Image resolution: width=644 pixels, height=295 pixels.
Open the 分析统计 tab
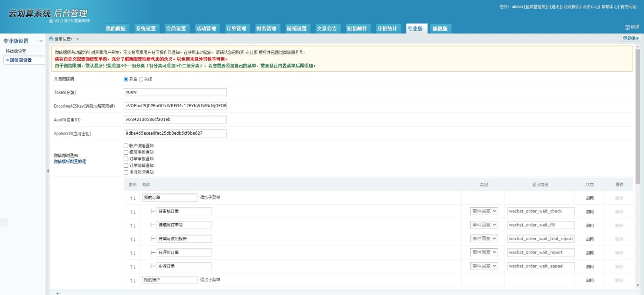click(x=387, y=28)
